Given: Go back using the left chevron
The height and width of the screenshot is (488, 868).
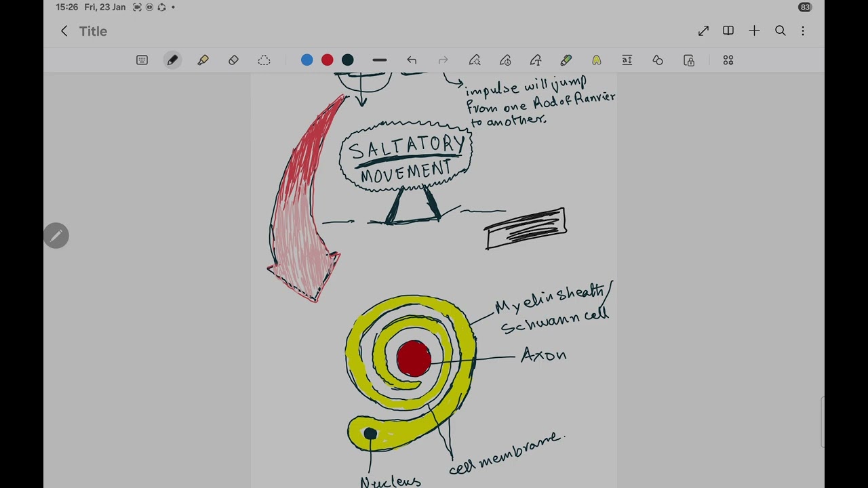Looking at the screenshot, I should point(64,31).
